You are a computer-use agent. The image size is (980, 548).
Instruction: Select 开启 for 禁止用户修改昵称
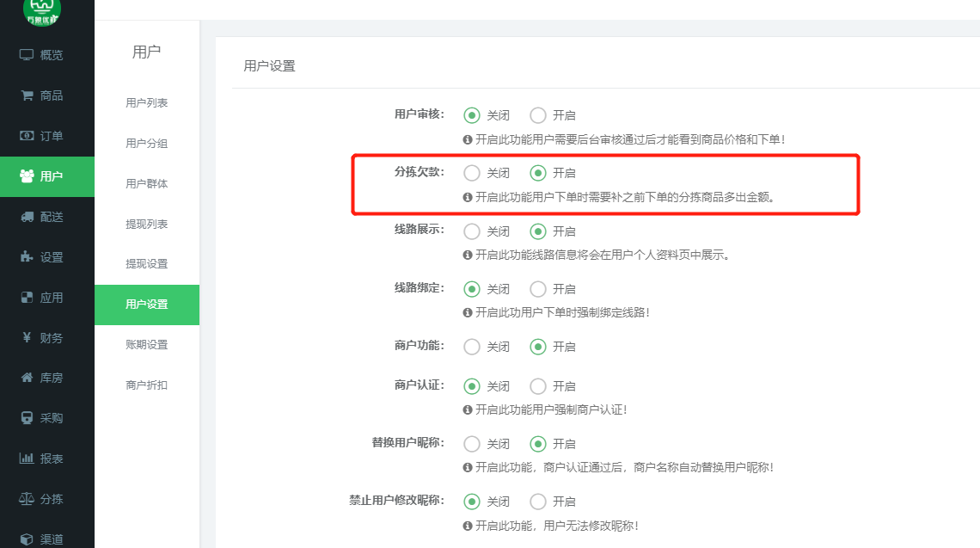point(538,502)
